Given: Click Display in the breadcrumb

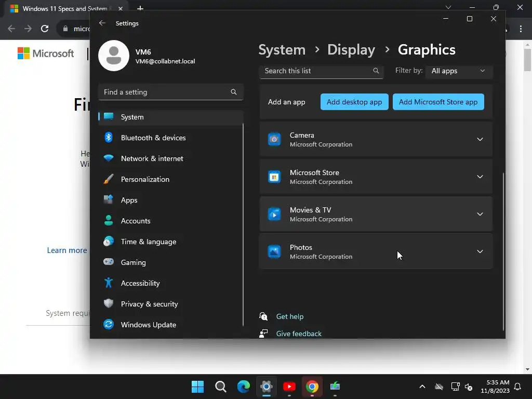Looking at the screenshot, I should tap(351, 50).
